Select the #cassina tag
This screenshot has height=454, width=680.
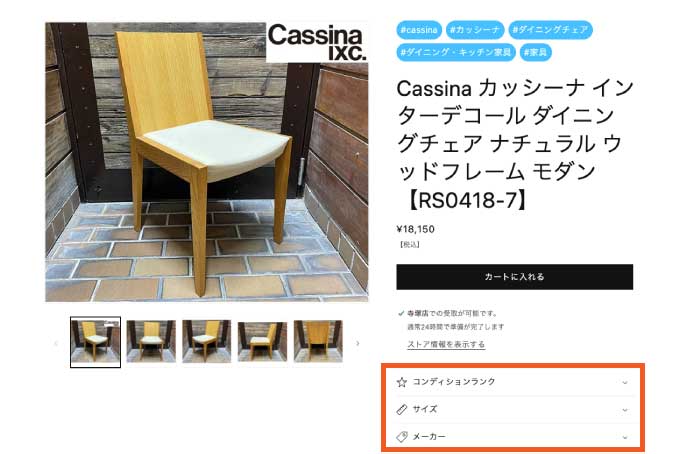click(x=419, y=30)
